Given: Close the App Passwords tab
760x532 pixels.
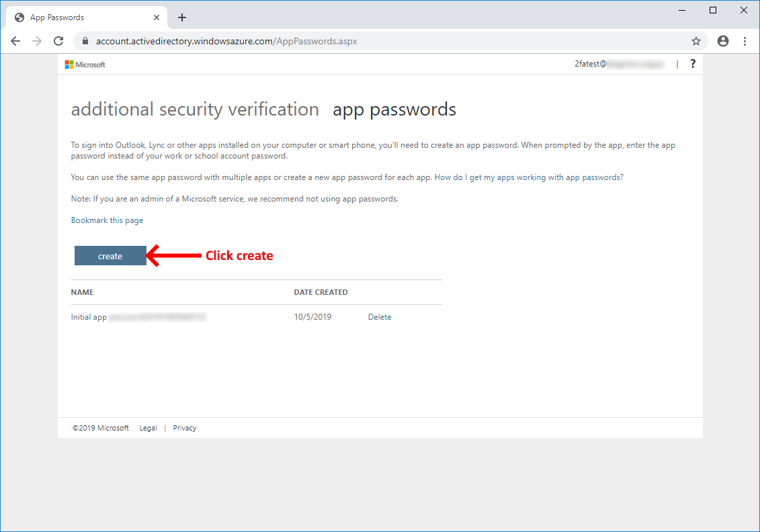Looking at the screenshot, I should tap(156, 17).
